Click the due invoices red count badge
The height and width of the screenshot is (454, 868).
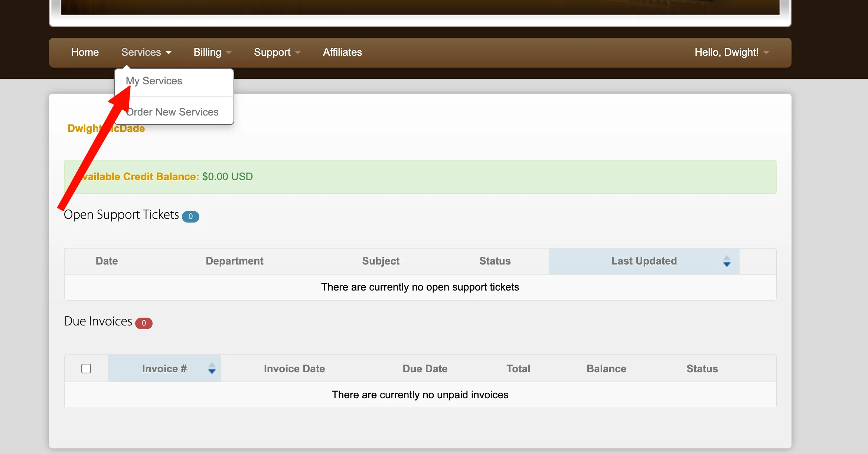(x=144, y=323)
